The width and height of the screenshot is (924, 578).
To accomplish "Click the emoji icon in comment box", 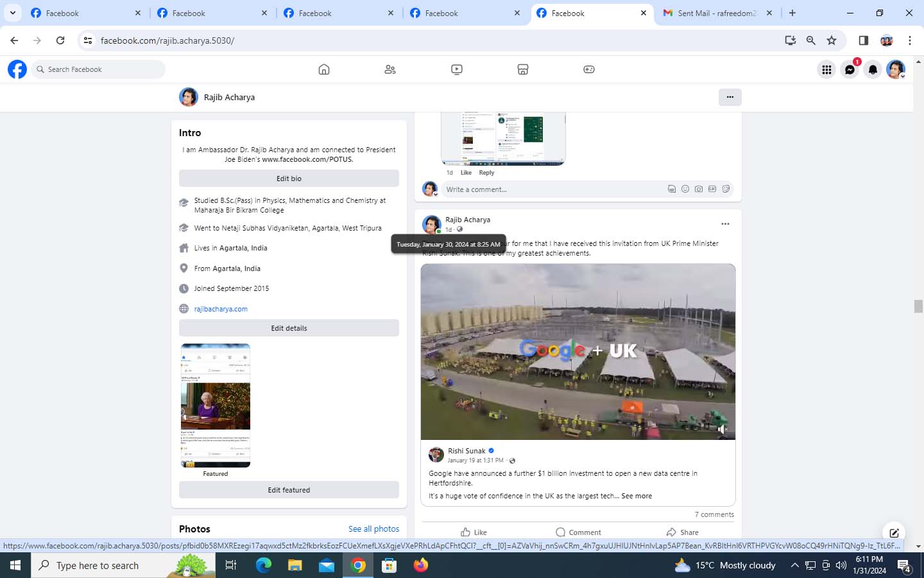I will click(x=685, y=189).
